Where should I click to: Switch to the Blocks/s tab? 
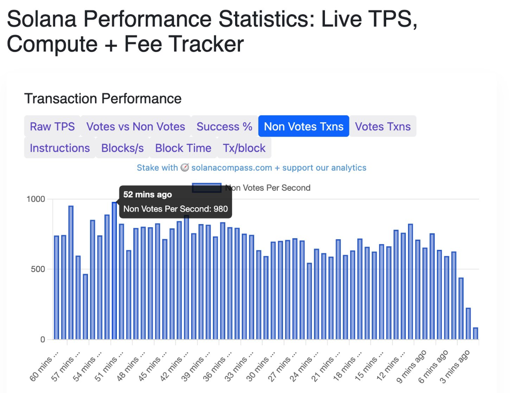[x=123, y=148]
